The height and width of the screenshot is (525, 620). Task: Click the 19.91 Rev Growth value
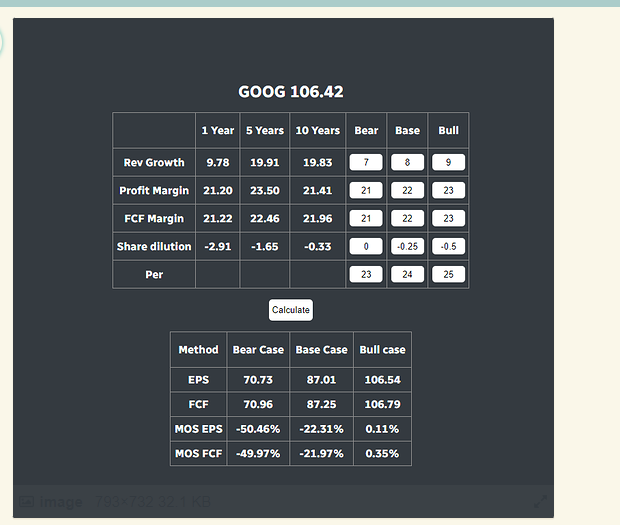pos(265,162)
